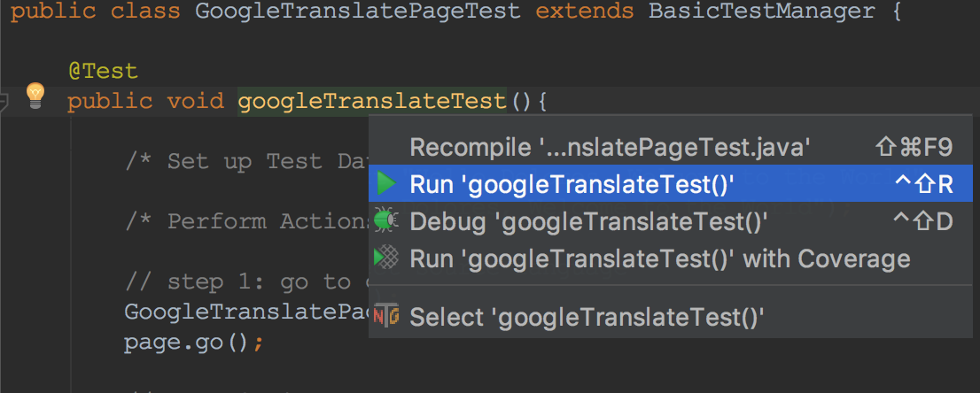Pick Select 'googleTranslateTest()' menu item

(x=671, y=317)
